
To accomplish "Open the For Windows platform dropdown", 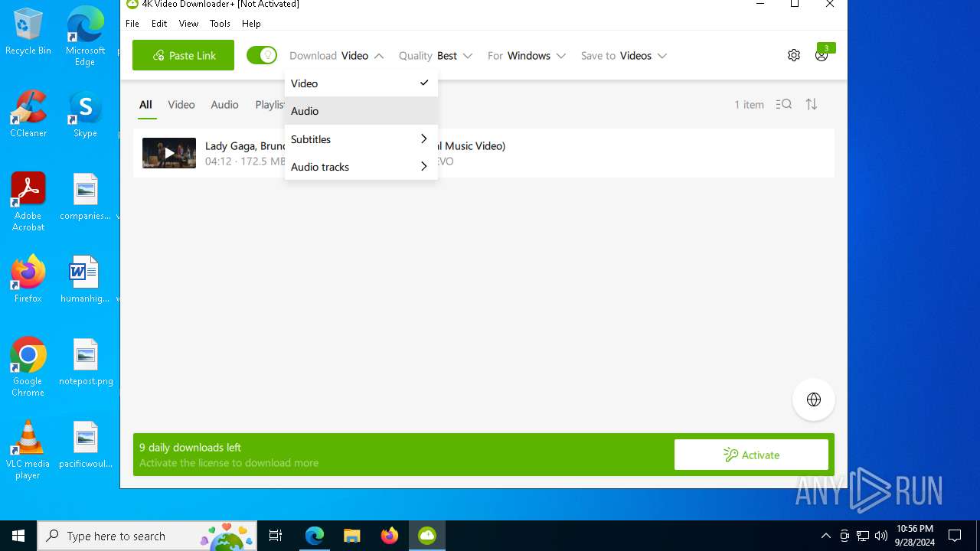I will click(x=527, y=56).
